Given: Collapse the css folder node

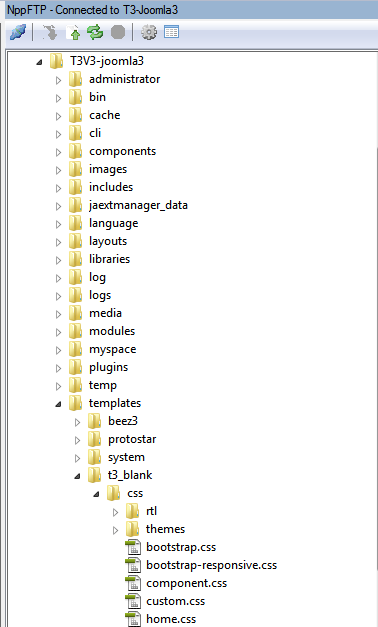Looking at the screenshot, I should 96,494.
